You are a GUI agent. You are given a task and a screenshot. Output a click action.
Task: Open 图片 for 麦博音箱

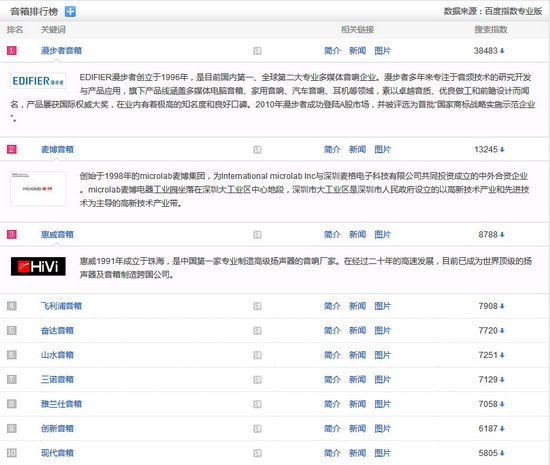(x=382, y=150)
